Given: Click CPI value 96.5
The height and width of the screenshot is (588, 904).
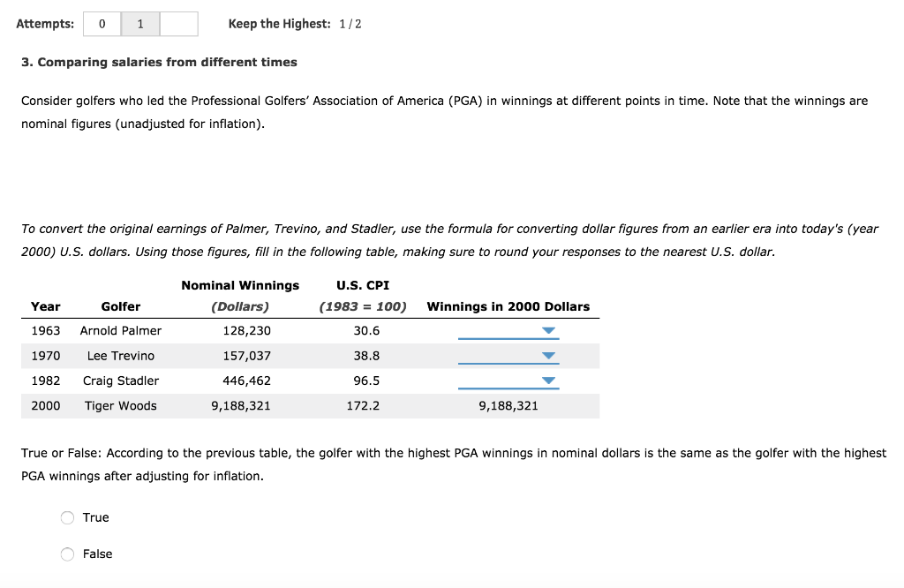Looking at the screenshot, I should point(366,381).
